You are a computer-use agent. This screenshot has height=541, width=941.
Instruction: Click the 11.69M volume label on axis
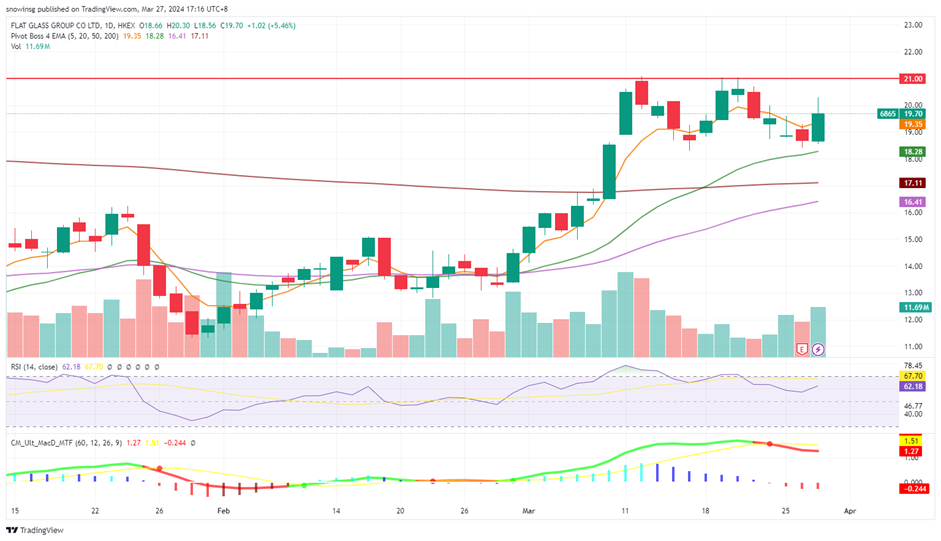(x=916, y=307)
